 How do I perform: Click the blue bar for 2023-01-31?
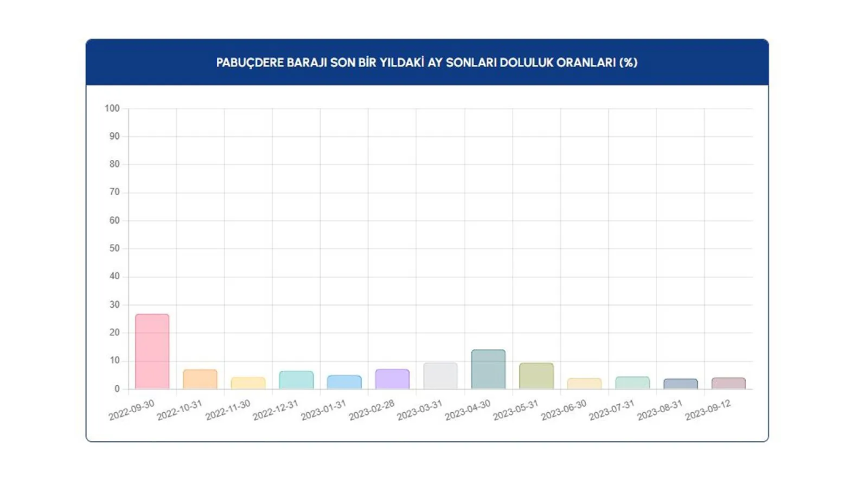[344, 382]
